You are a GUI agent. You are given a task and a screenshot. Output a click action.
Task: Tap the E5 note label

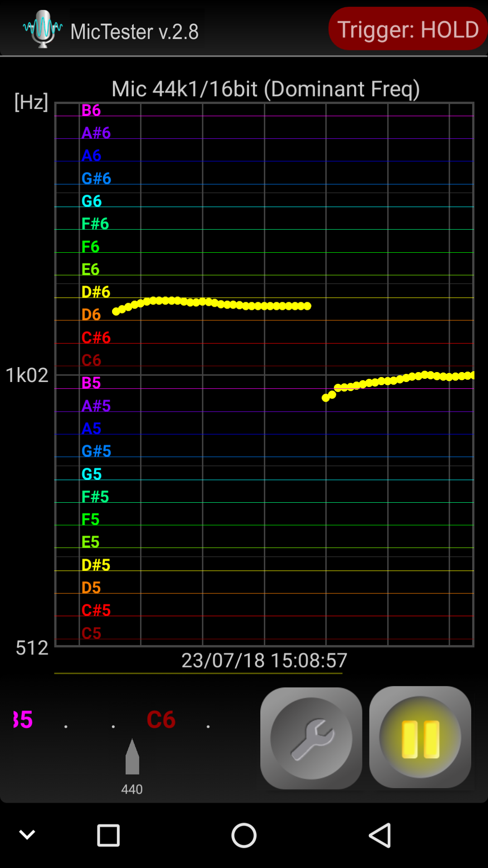point(90,542)
